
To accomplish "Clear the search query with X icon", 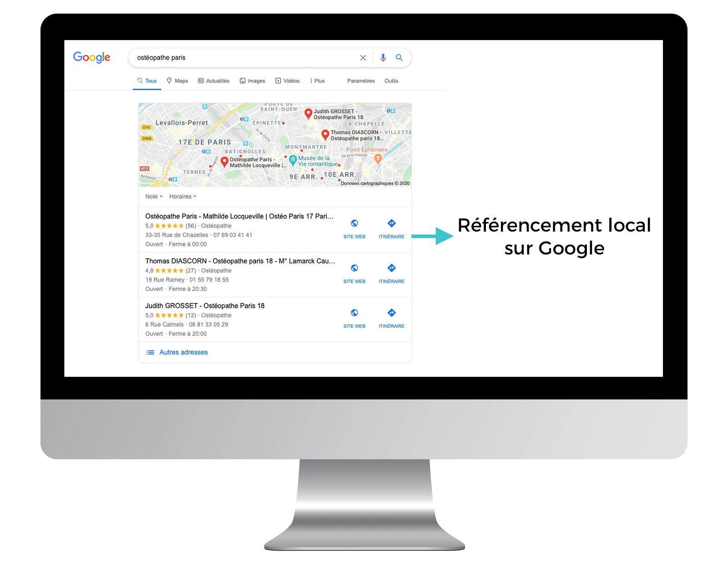I will (363, 58).
